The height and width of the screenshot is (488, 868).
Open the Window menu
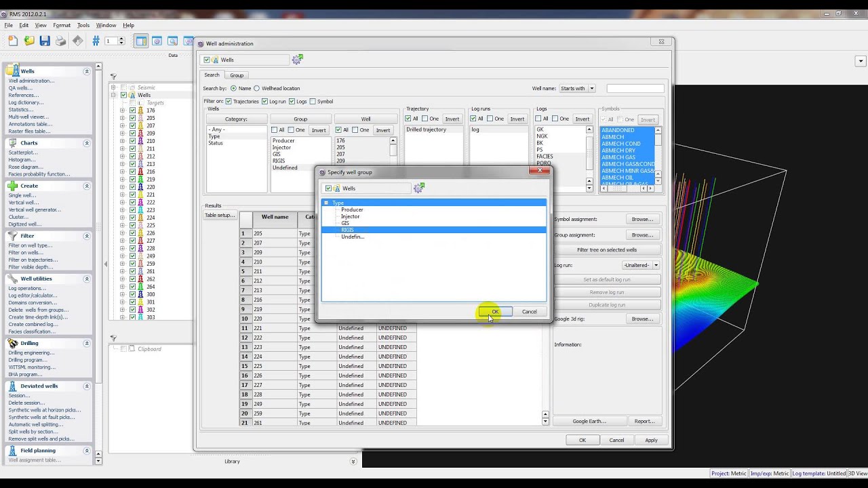click(106, 25)
